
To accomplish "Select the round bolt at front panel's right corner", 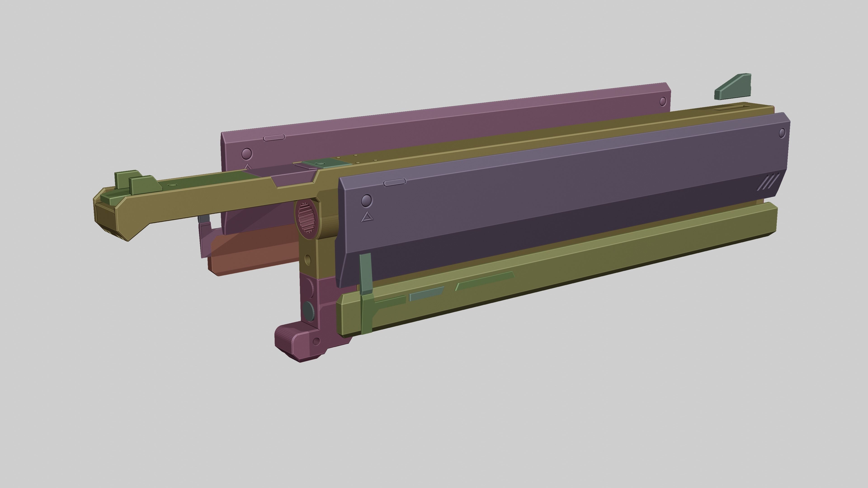I will [x=782, y=133].
